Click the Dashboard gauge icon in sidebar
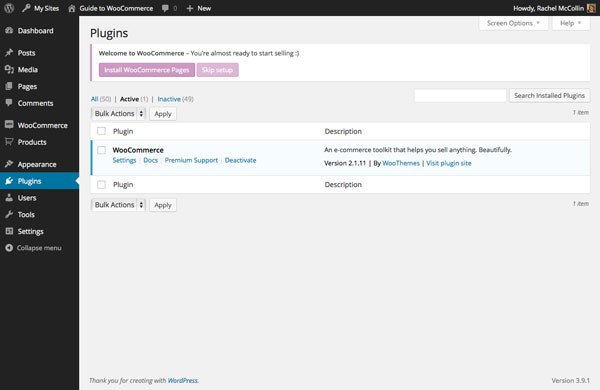Image resolution: width=600 pixels, height=390 pixels. [x=9, y=31]
